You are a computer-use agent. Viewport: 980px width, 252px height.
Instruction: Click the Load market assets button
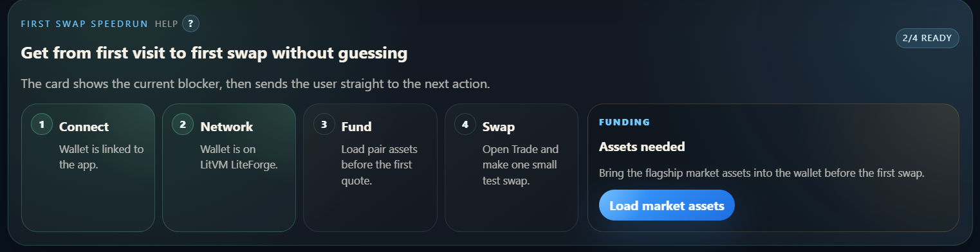pyautogui.click(x=667, y=206)
